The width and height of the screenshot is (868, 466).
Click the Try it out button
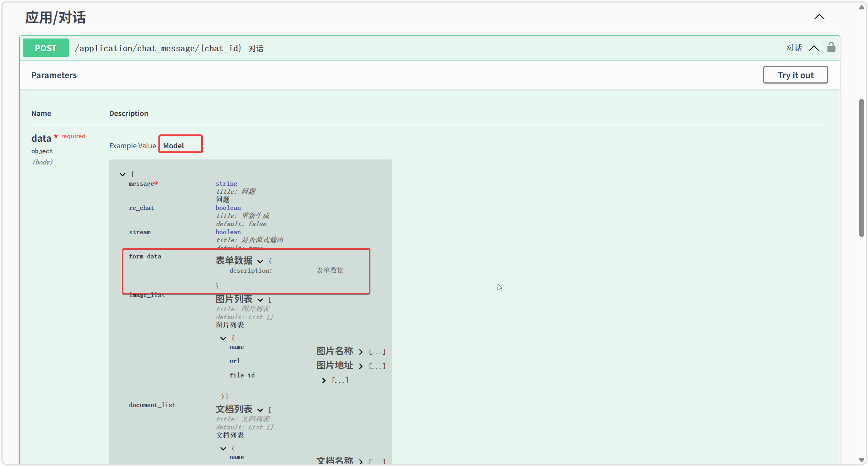pyautogui.click(x=795, y=75)
